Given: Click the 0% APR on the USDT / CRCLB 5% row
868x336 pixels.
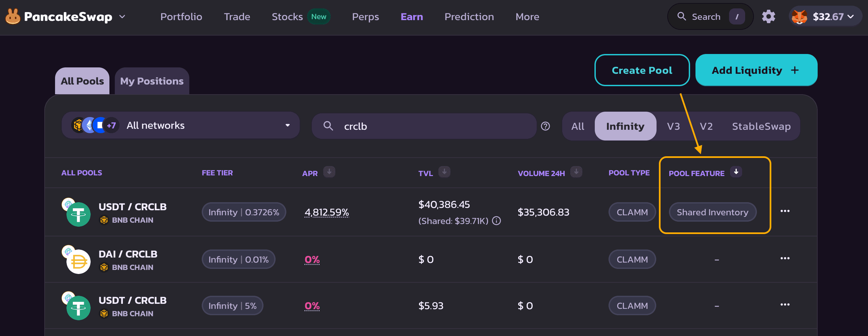Looking at the screenshot, I should 312,306.
